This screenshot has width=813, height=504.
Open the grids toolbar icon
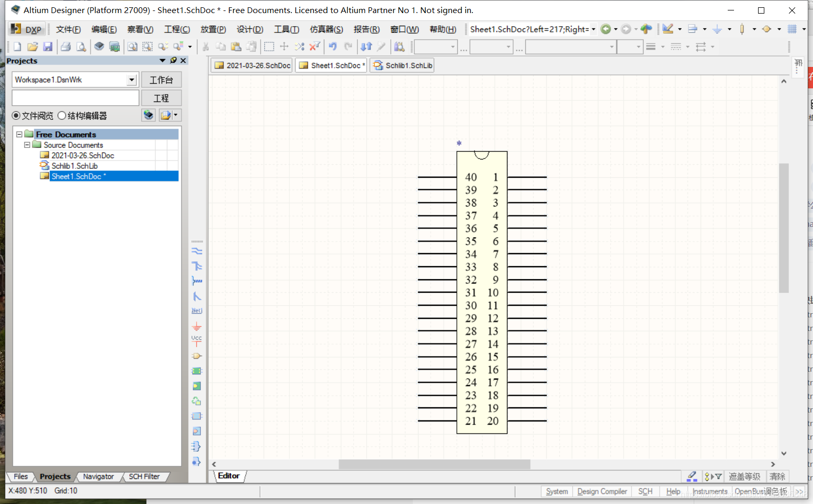(792, 29)
